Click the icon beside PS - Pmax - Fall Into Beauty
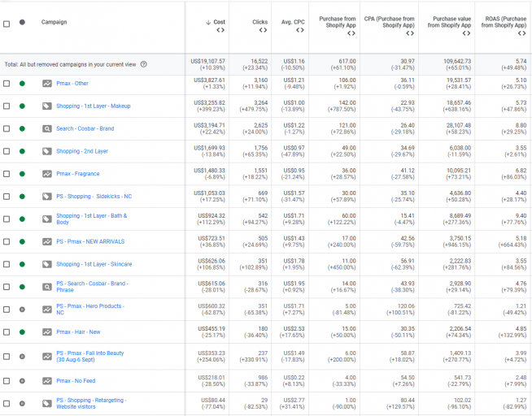The height and width of the screenshot is (416, 532). (x=47, y=357)
